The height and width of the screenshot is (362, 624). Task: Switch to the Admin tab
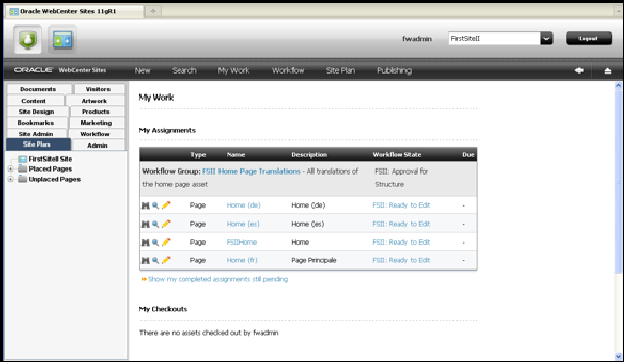[98, 145]
